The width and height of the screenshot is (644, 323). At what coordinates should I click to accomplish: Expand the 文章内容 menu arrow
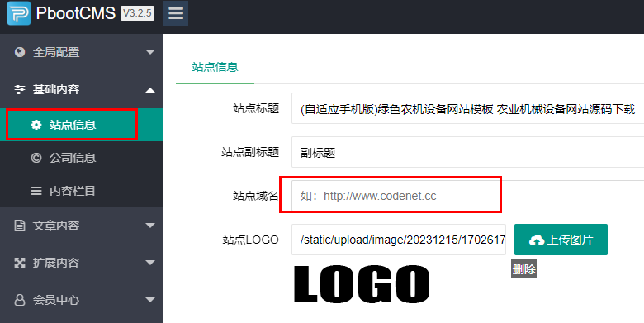click(x=150, y=226)
